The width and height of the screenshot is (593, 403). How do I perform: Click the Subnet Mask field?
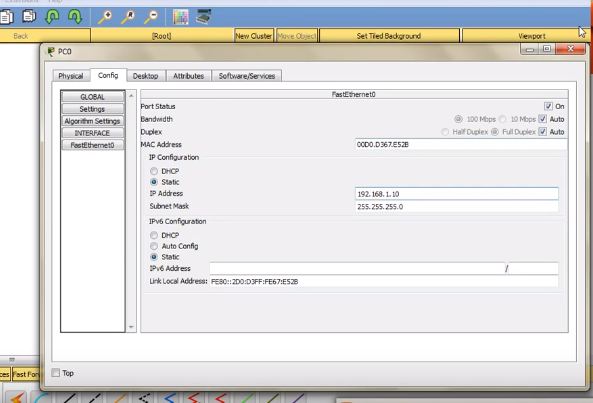click(456, 207)
